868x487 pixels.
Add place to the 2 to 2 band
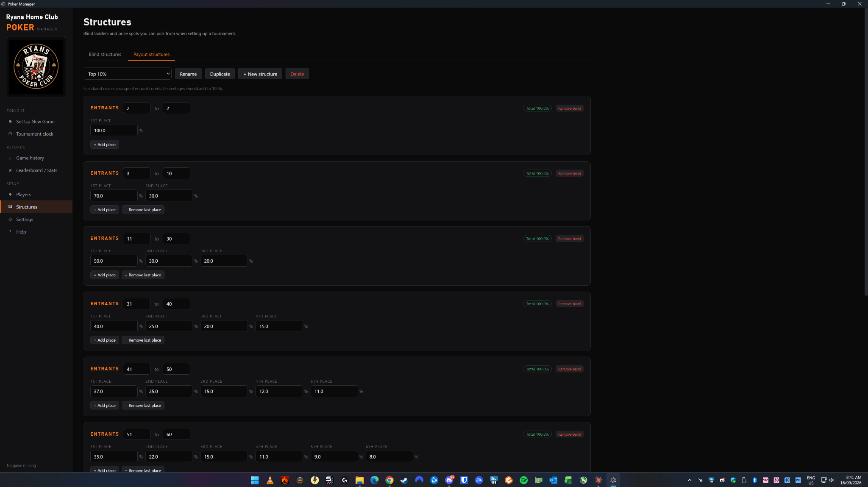tap(105, 145)
